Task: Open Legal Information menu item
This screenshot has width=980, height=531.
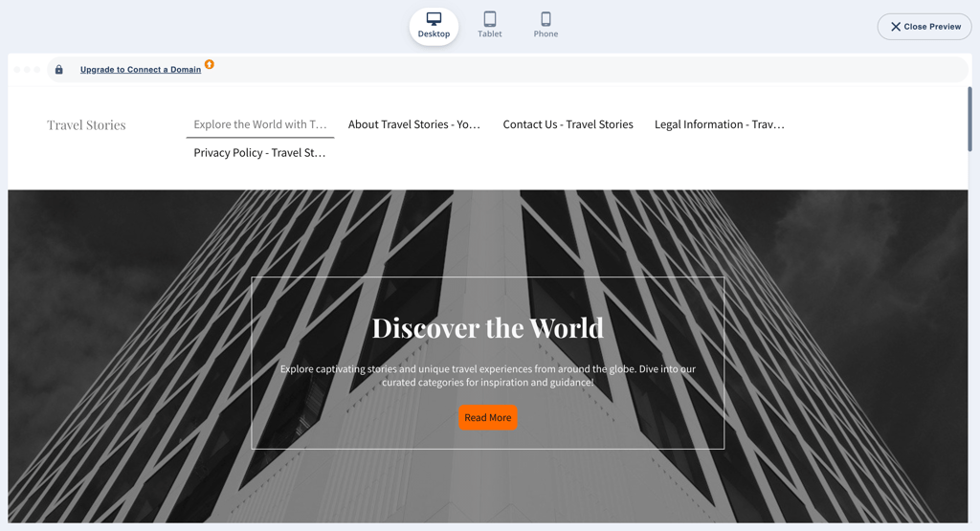Action: [x=720, y=124]
